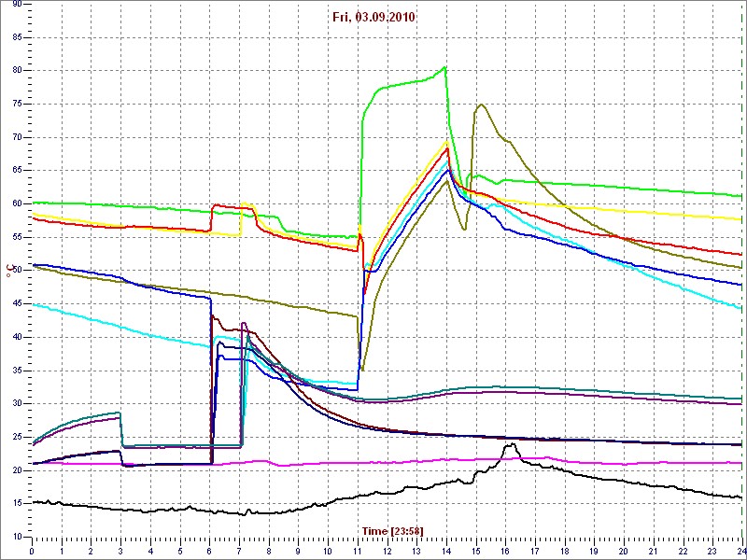Image resolution: width=747 pixels, height=560 pixels.
Task: Click hour '19' on the time axis
Action: tap(594, 551)
